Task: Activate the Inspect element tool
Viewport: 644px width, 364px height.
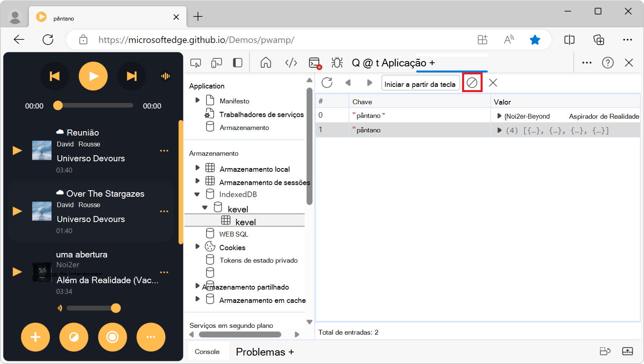Action: pyautogui.click(x=196, y=63)
